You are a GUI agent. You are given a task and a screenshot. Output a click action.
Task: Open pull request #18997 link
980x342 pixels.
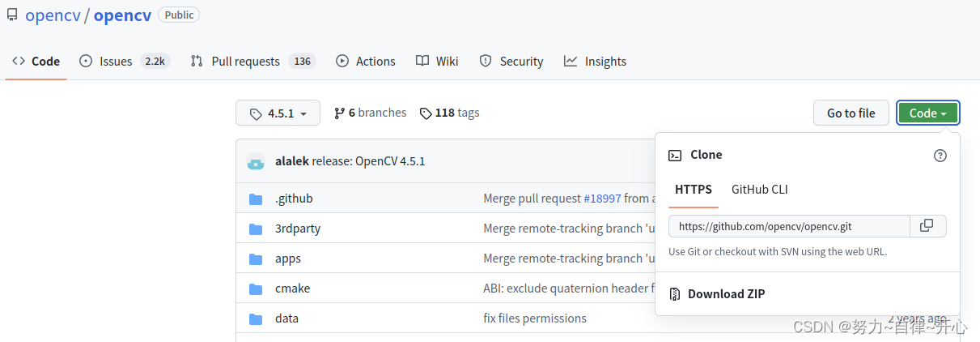point(601,199)
